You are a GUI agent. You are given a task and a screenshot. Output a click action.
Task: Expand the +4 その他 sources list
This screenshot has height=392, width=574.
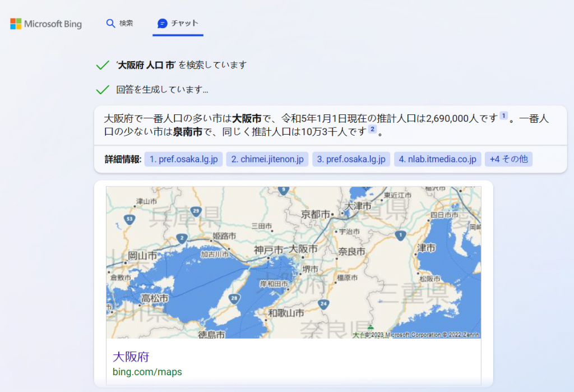508,159
